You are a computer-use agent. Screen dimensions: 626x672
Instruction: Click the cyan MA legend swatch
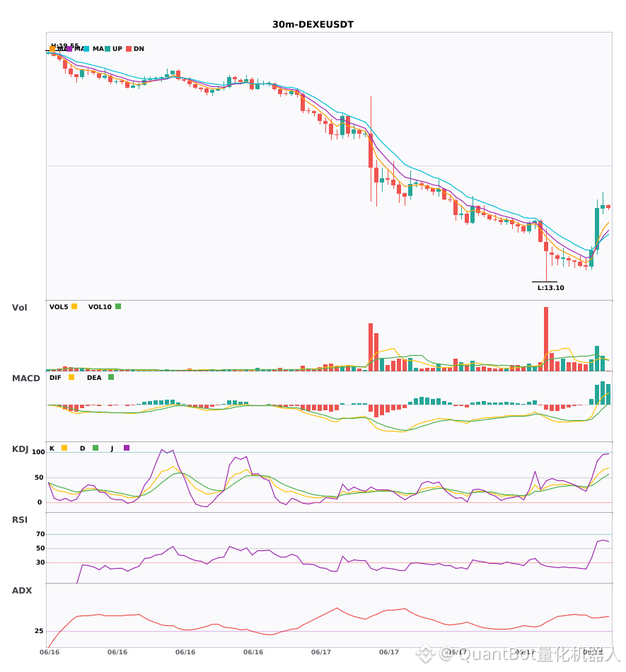86,49
